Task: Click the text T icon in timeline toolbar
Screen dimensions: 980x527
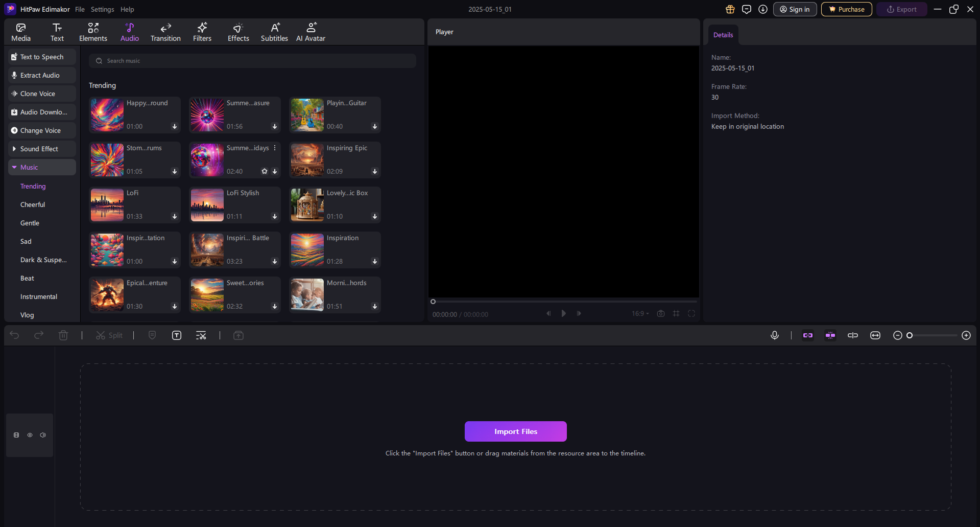Action: point(177,335)
